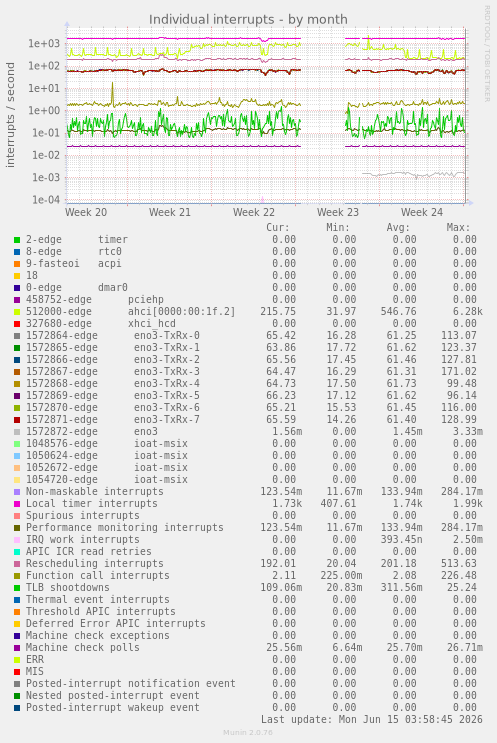
Task: Click the purple swatch for Machine check polls
Action: pos(17,648)
